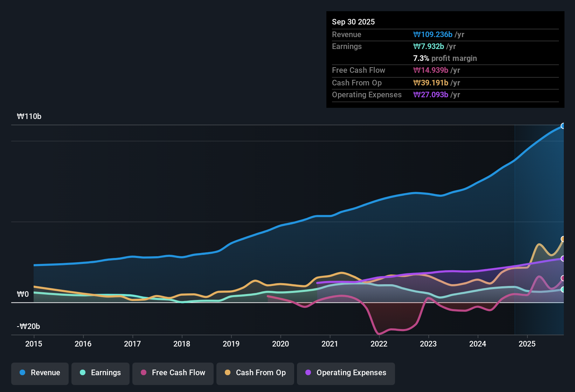The image size is (575, 392).
Task: Select the purple Operating Expenses dot
Action: pyautogui.click(x=308, y=372)
